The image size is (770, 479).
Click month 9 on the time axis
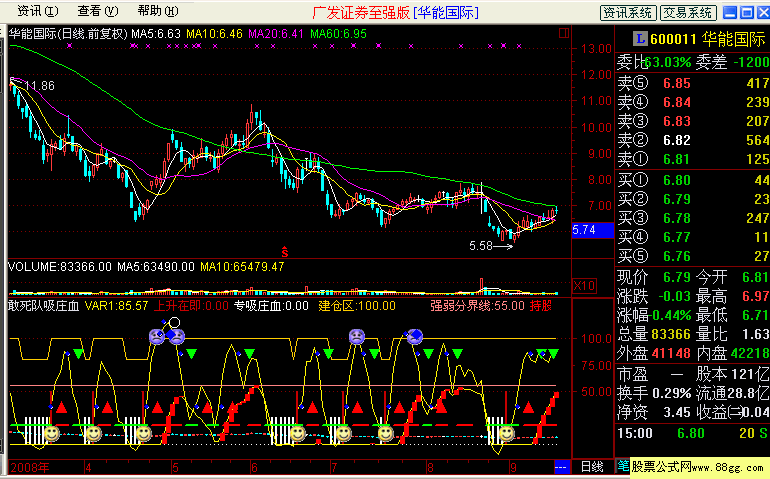tap(514, 467)
